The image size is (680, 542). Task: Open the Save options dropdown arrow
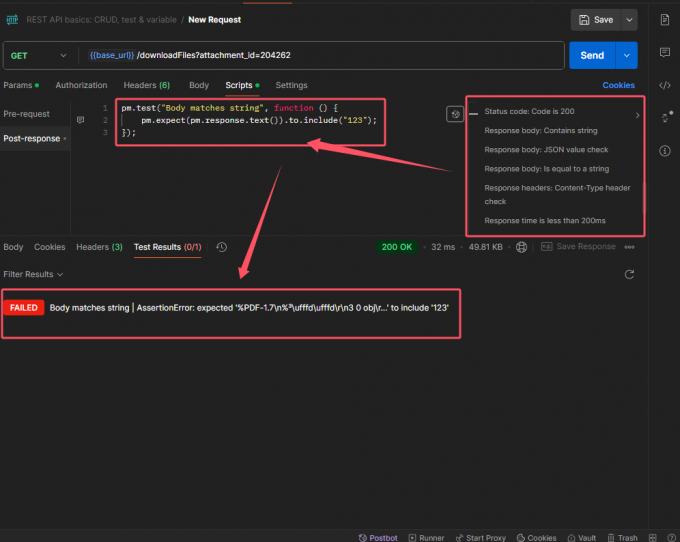pos(629,20)
